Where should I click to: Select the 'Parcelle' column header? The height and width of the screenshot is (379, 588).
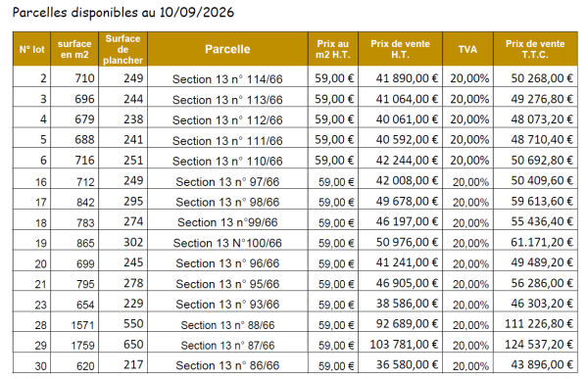[227, 49]
